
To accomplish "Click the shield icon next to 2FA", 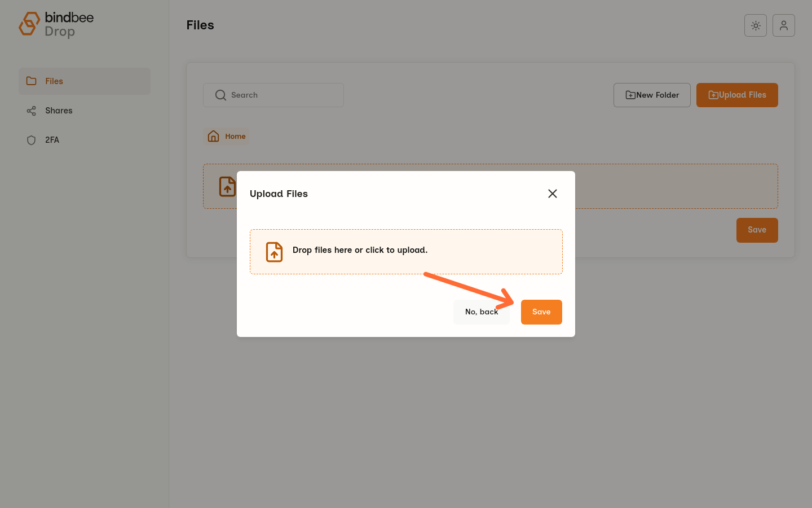I will [x=32, y=140].
